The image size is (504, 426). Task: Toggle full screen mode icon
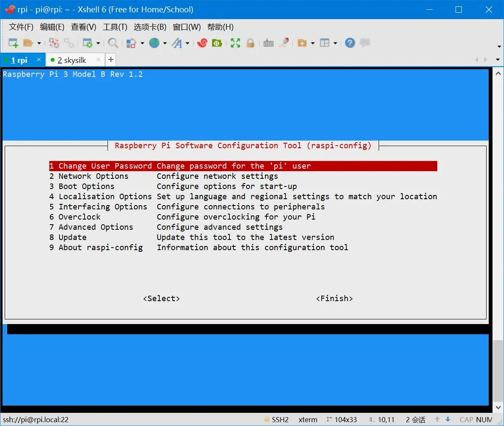pos(235,43)
